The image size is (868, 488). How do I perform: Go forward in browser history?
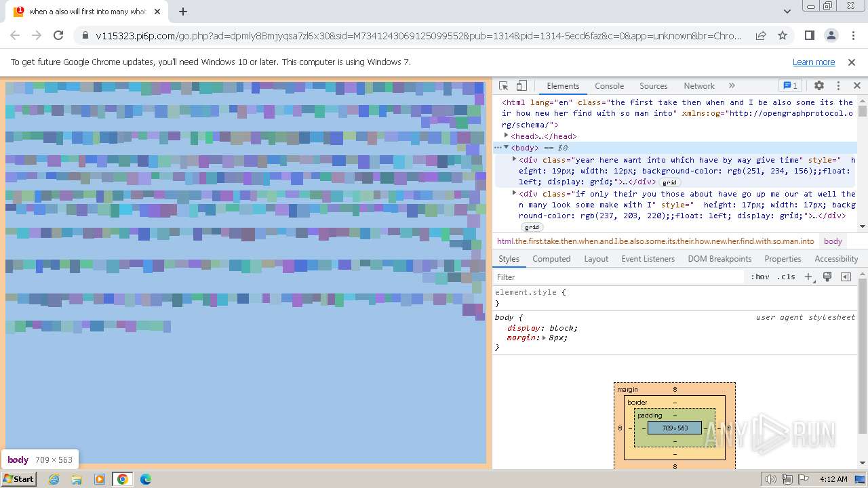point(37,35)
